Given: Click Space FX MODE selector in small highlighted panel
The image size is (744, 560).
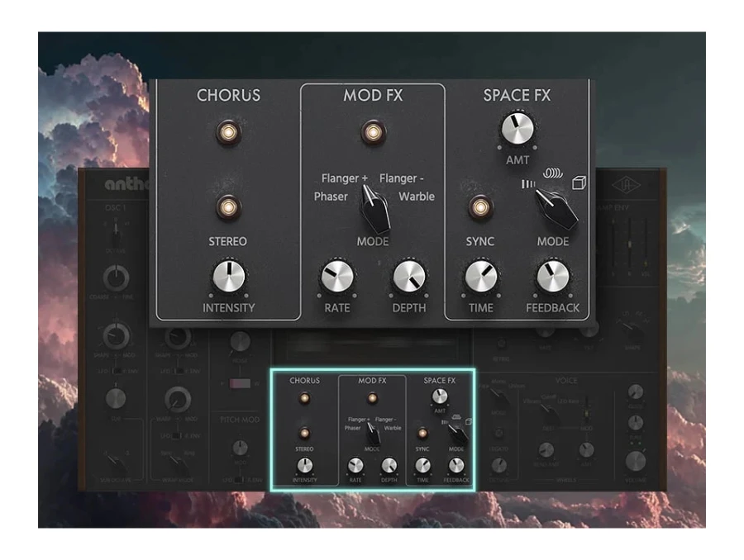Looking at the screenshot, I should (458, 434).
